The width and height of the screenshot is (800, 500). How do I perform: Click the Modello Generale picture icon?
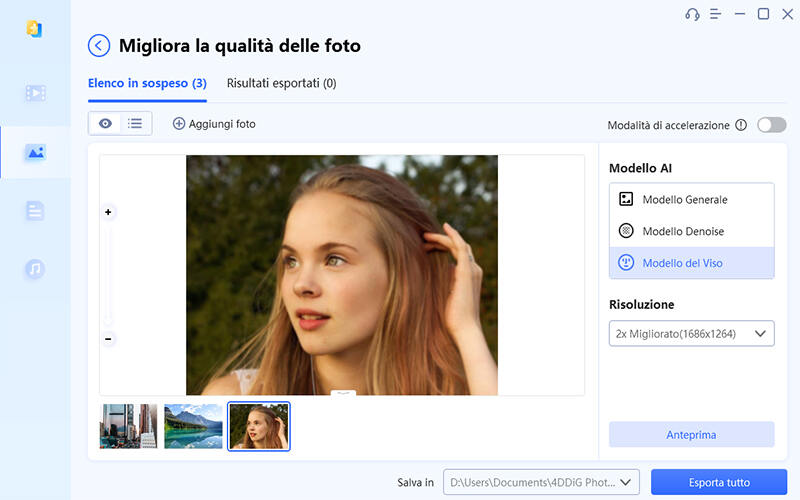(x=626, y=199)
